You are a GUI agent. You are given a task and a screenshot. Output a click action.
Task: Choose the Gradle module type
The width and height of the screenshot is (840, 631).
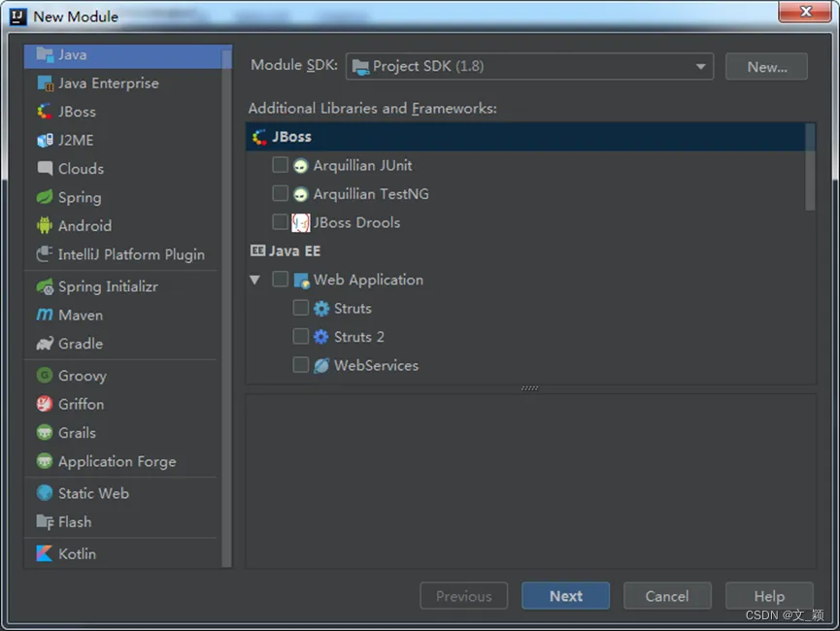123,344
